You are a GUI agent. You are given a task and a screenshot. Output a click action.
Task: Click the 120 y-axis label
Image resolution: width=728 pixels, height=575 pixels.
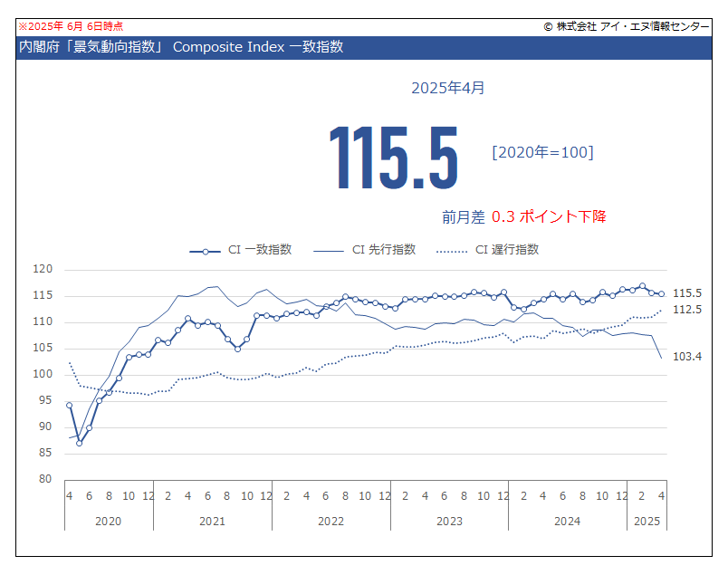pyautogui.click(x=43, y=269)
